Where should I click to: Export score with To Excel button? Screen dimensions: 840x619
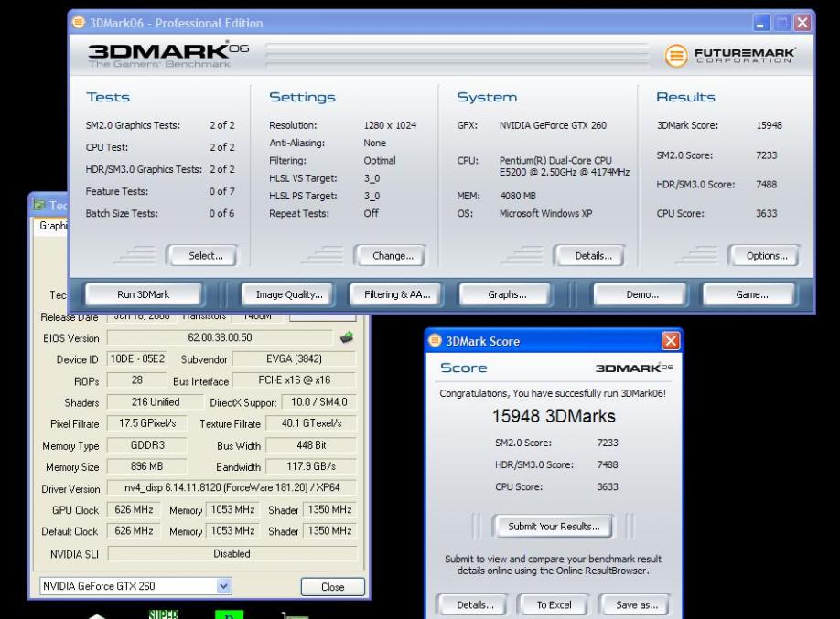pyautogui.click(x=553, y=604)
